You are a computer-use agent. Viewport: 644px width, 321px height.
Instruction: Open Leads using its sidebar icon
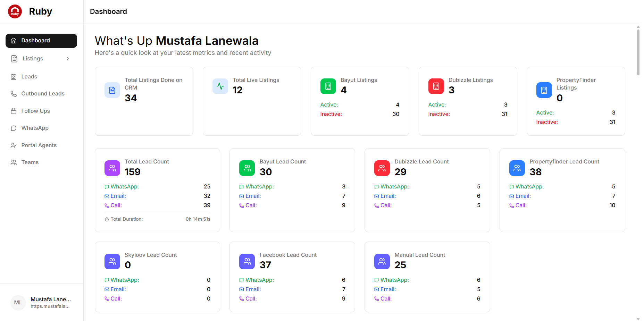point(13,76)
